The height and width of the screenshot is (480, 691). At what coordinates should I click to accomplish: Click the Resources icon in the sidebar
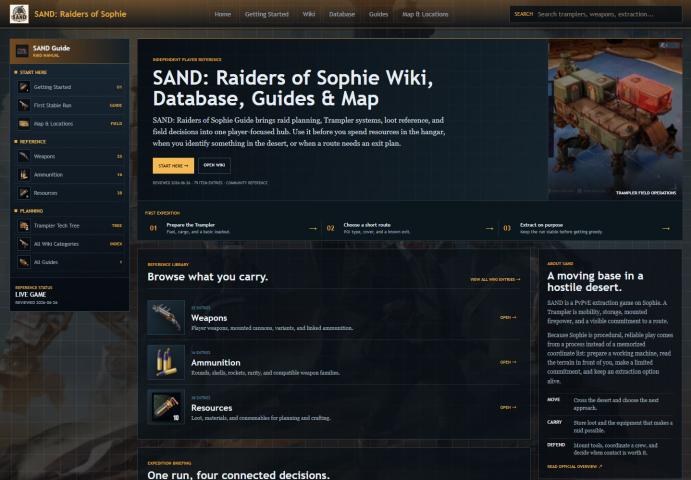[24, 193]
